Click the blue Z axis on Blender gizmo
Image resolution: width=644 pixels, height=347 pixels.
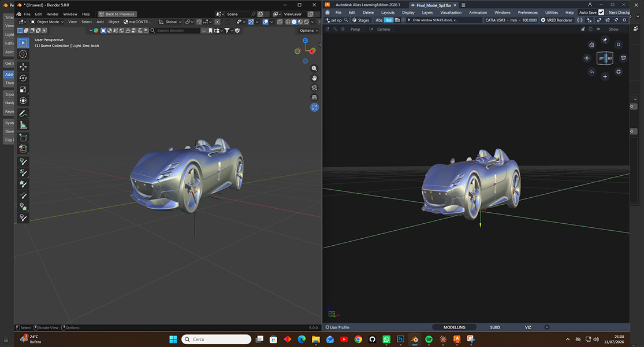click(305, 40)
